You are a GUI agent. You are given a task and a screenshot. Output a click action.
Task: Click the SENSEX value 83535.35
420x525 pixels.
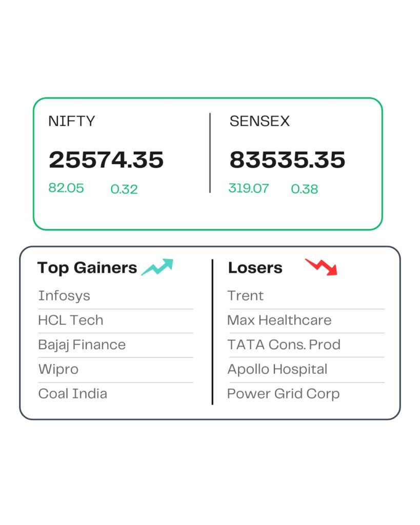point(287,160)
